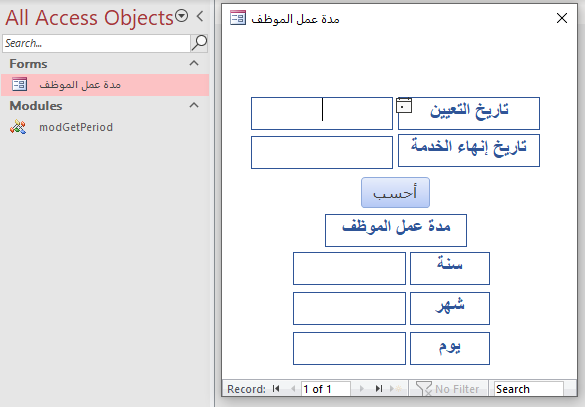The height and width of the screenshot is (407, 585).
Task: Click the record Search box at bottom
Action: tap(528, 389)
